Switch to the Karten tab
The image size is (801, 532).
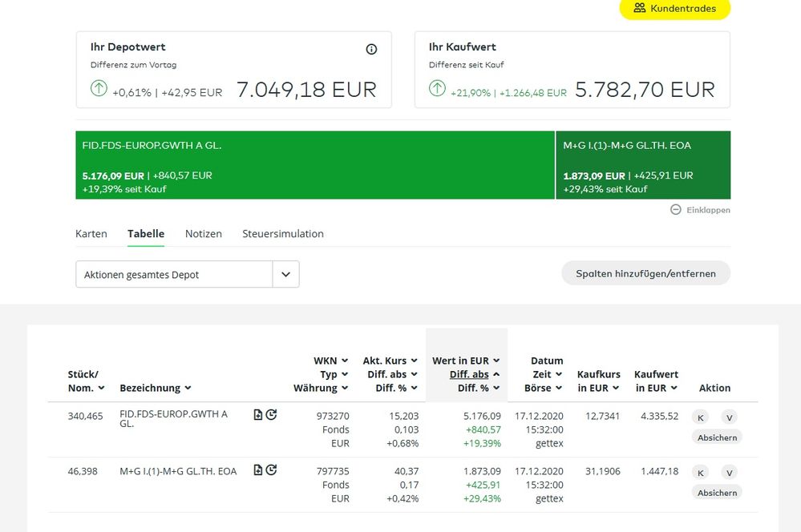91,234
